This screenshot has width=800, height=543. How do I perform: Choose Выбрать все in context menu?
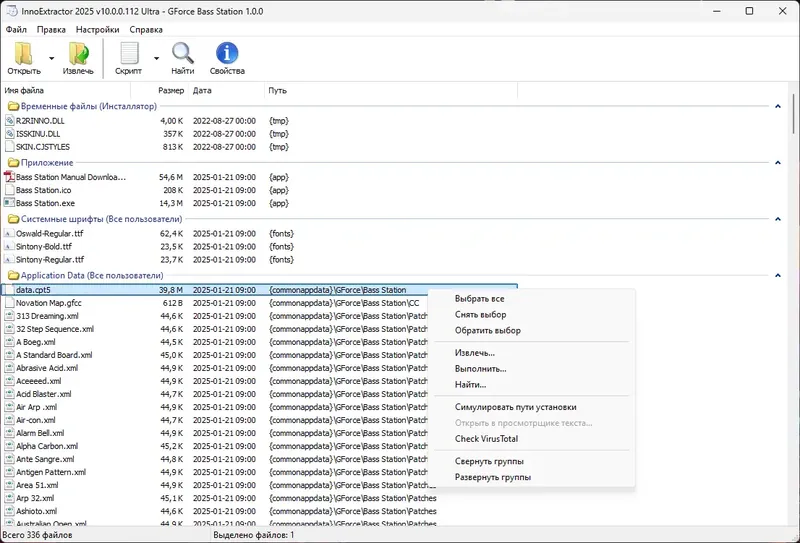480,299
